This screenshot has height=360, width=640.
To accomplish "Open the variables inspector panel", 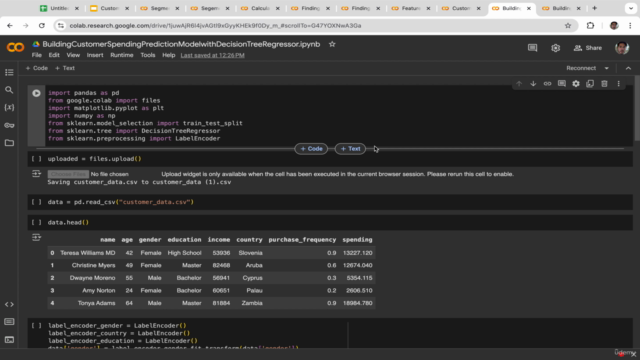I will (9, 107).
